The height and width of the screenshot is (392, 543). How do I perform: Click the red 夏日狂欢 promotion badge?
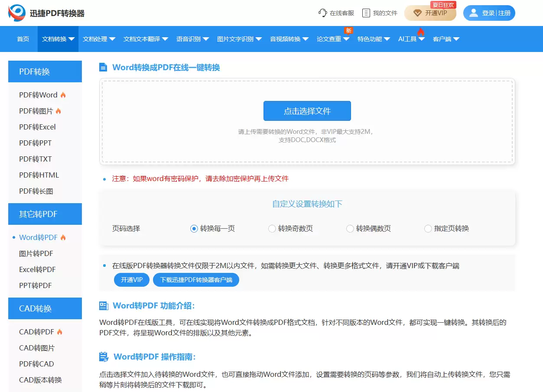pos(442,5)
